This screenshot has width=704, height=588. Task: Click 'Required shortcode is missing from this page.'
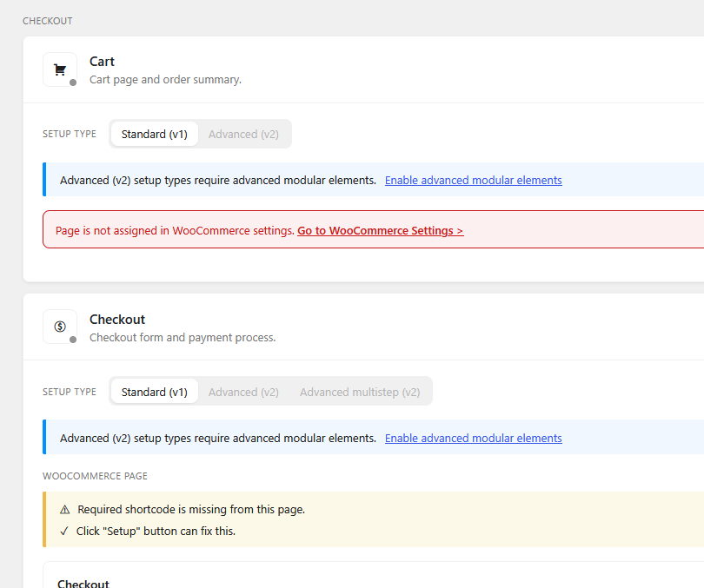click(x=191, y=510)
